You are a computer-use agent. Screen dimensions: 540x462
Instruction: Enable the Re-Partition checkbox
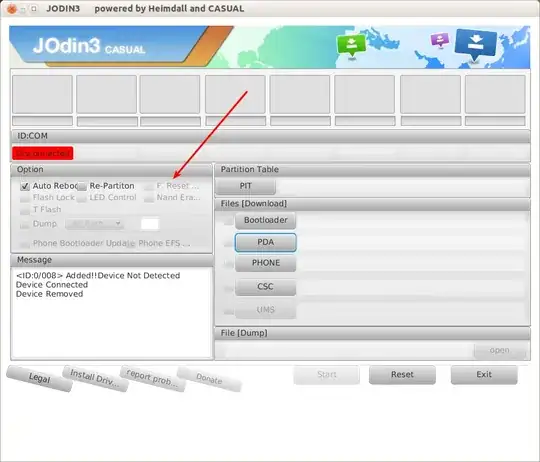coord(82,187)
